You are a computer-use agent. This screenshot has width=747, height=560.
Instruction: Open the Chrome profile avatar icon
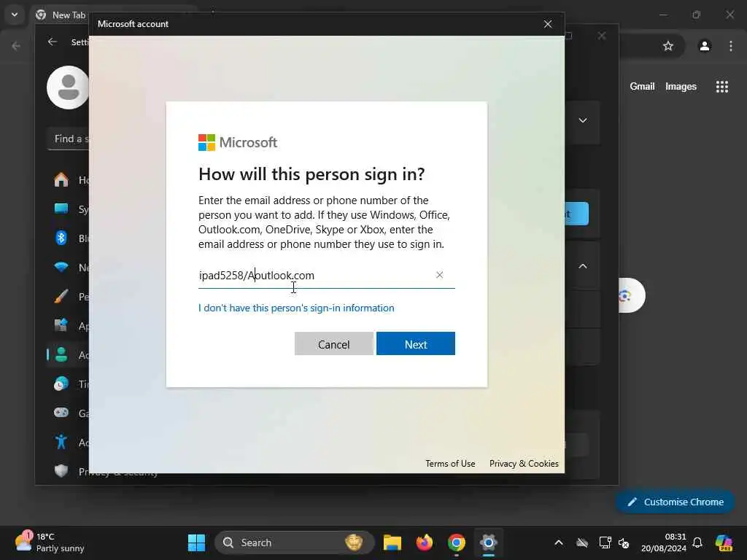705,46
